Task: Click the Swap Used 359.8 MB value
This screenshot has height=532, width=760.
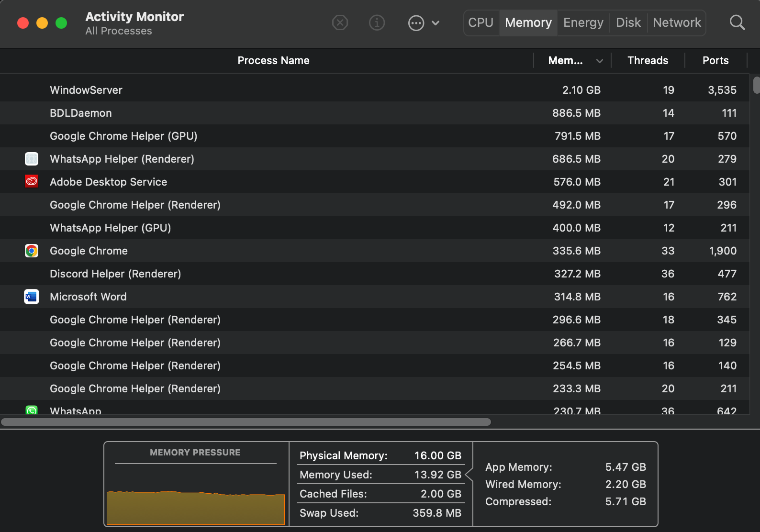Action: coord(437,513)
